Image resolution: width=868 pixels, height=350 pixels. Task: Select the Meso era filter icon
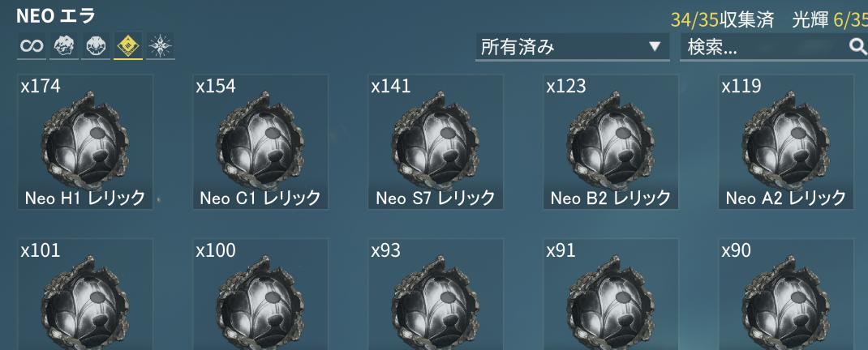[x=96, y=46]
